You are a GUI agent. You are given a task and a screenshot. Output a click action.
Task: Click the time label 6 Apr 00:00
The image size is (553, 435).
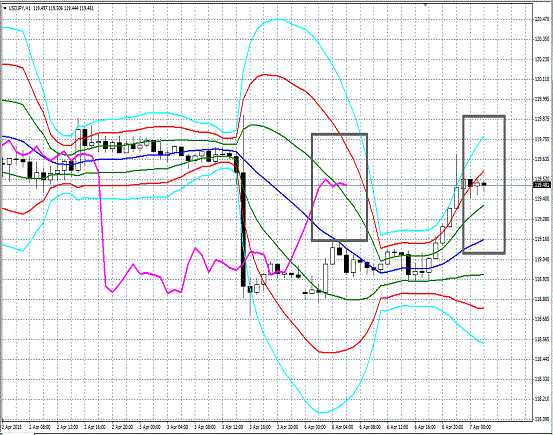pyautogui.click(x=315, y=427)
